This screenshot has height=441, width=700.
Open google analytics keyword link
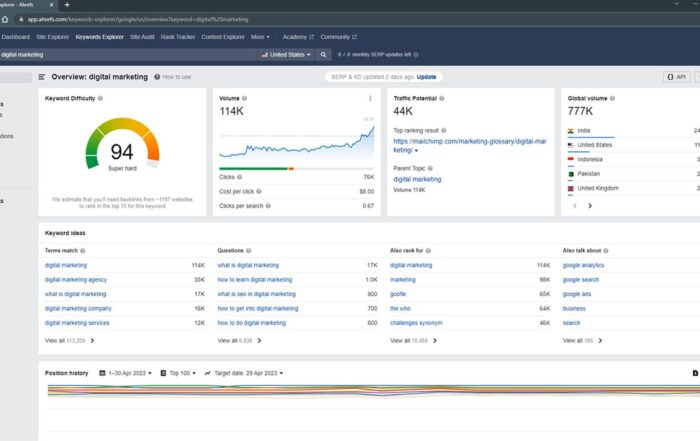[x=583, y=265]
